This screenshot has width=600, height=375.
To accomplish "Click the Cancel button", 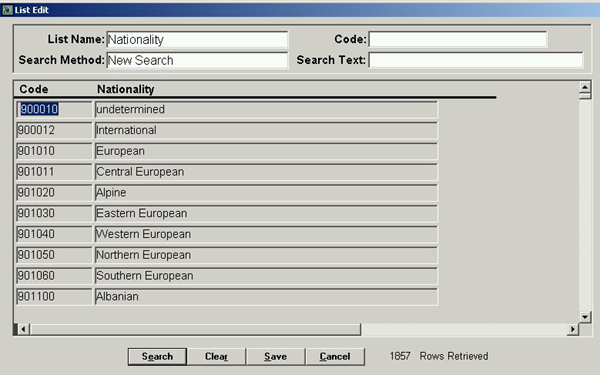I will (x=335, y=357).
